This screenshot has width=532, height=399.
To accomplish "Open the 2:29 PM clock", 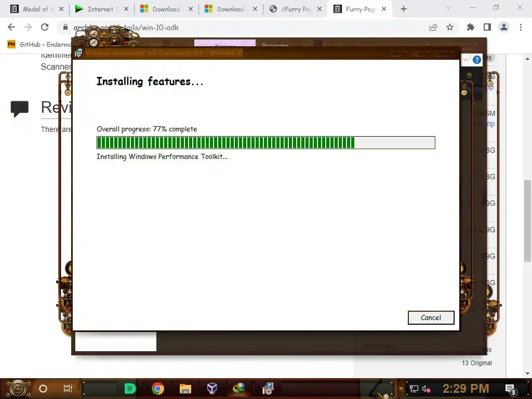I will point(466,389).
